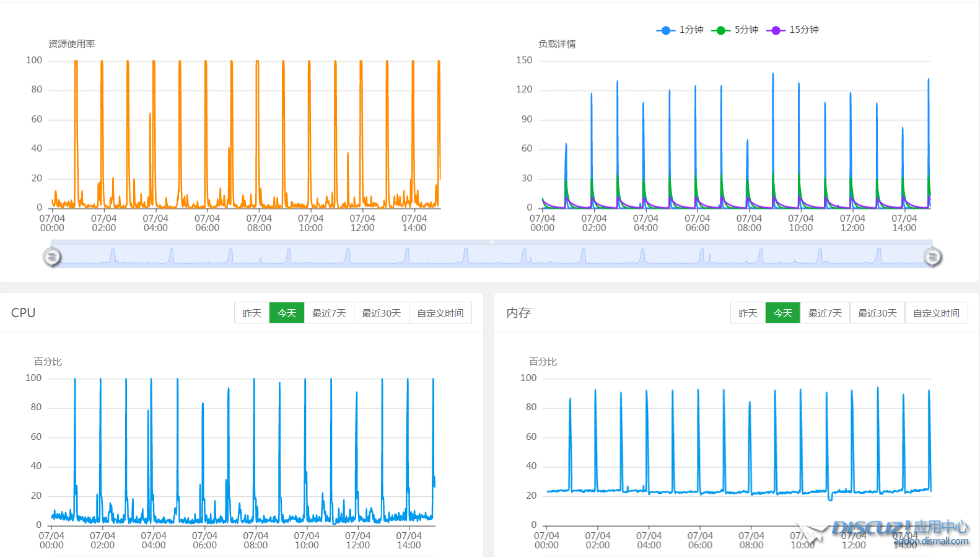
Task: Select 今天 in the CPU panel
Action: click(x=287, y=313)
